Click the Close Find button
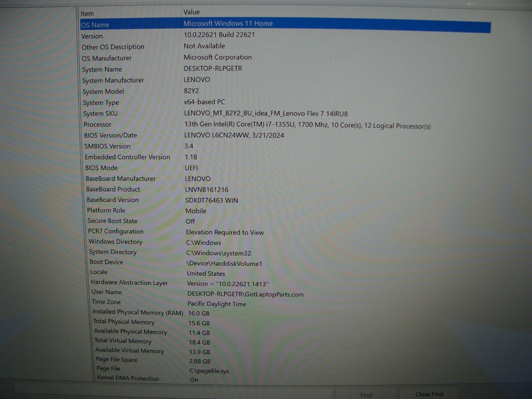 click(x=429, y=394)
